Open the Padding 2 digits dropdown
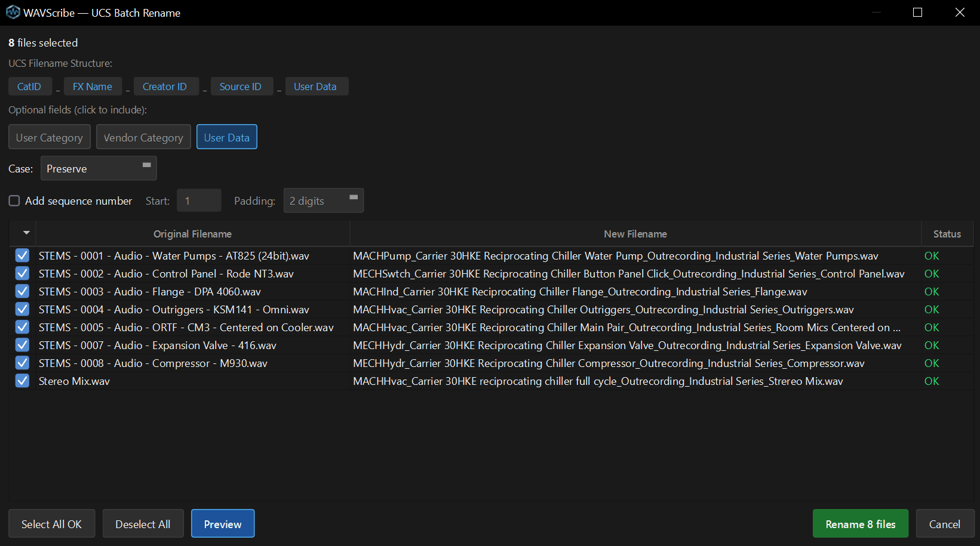The height and width of the screenshot is (546, 980). [324, 200]
